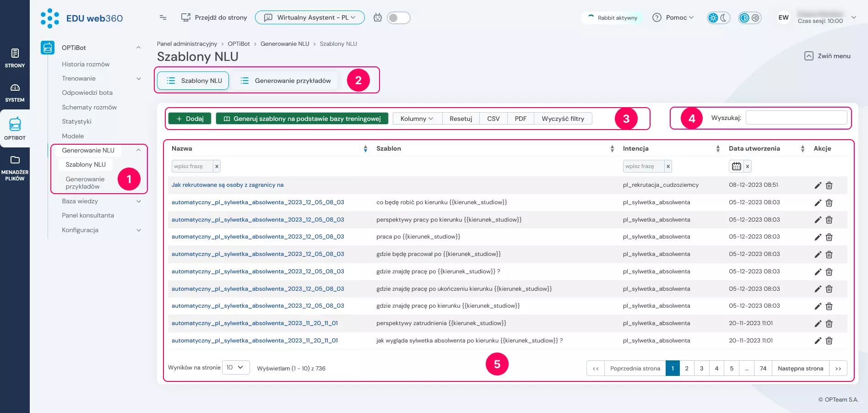Open the Menadżer plików sidebar icon
The image size is (868, 413).
point(15,167)
